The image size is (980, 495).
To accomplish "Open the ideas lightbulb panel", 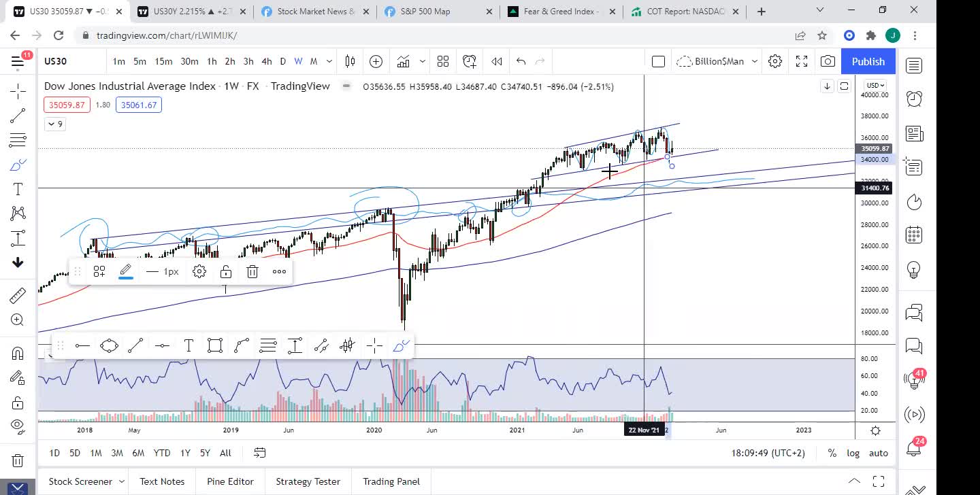I will tap(914, 269).
